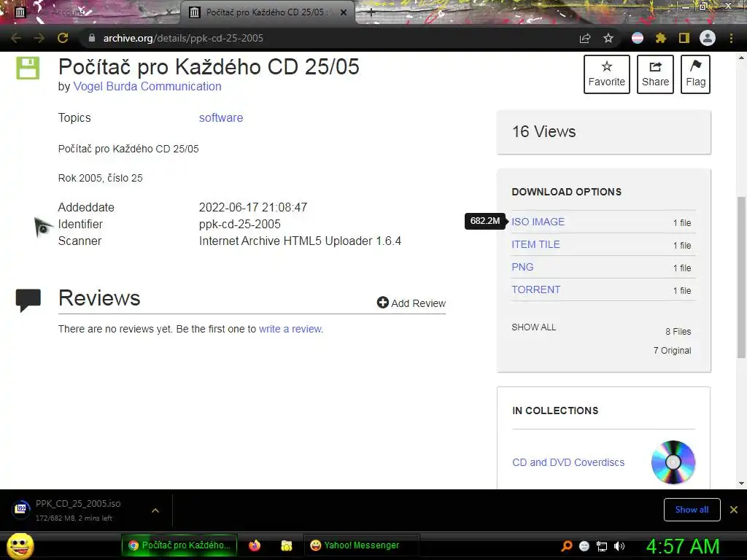Click the ISO file icon in download bar
The width and height of the screenshot is (747, 560).
coord(21,509)
